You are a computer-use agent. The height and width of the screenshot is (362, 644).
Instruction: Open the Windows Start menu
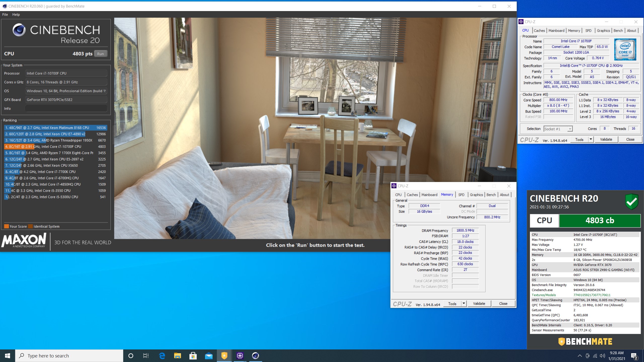coord(8,356)
